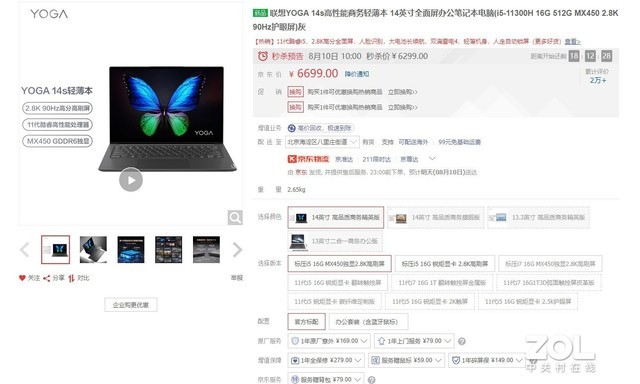Select the 办公套装 (含蓝牙鼠标) configuration
The height and width of the screenshot is (384, 640).
pyautogui.click(x=368, y=322)
